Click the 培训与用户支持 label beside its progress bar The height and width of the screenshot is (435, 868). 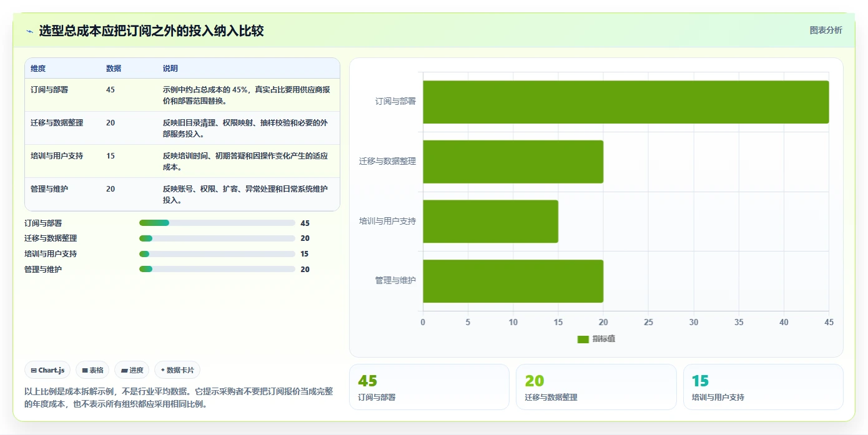click(x=51, y=254)
